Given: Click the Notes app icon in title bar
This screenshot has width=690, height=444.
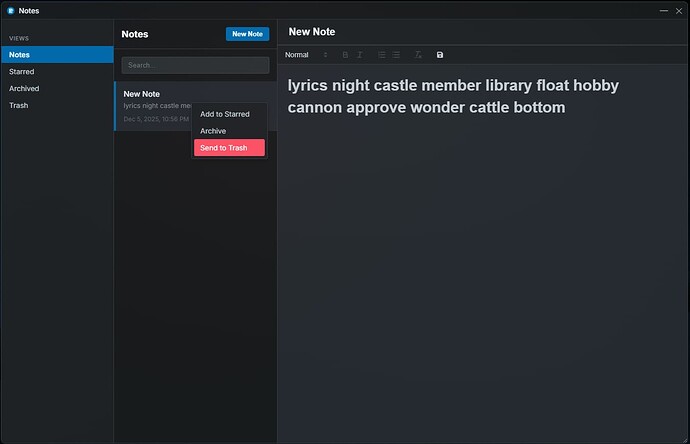Looking at the screenshot, I should (x=11, y=11).
